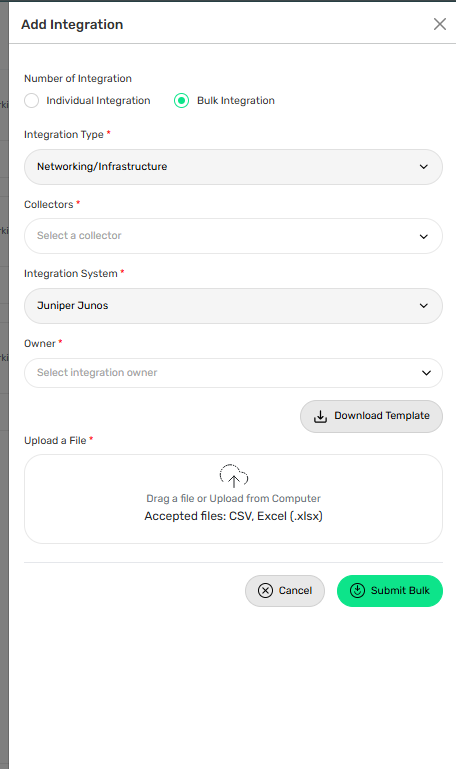
Task: Click the cloud upload icon
Action: [x=233, y=476]
